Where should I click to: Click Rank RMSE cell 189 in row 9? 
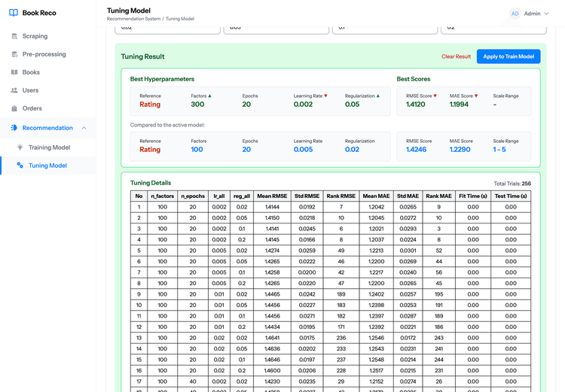pyautogui.click(x=341, y=294)
